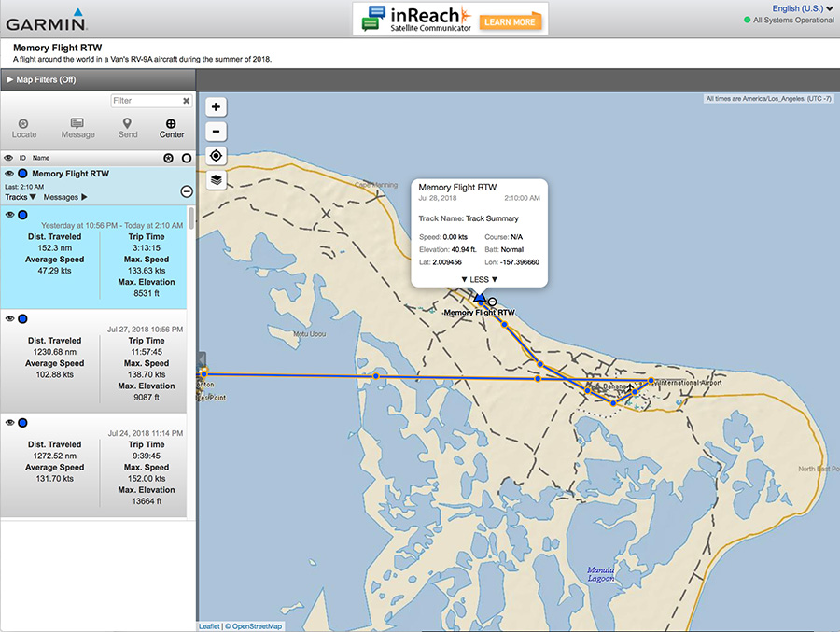Click into the Filter text field
This screenshot has width=840, height=632.
(x=145, y=101)
